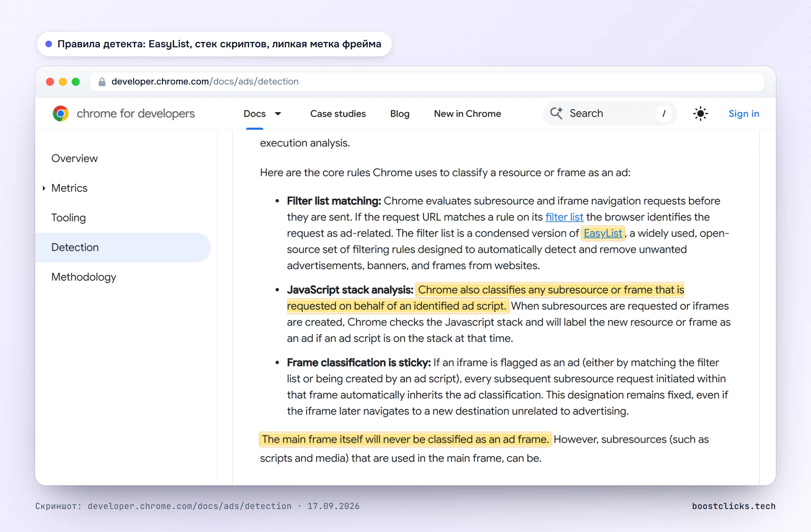Select Overview in the sidebar
811x532 pixels.
point(74,159)
